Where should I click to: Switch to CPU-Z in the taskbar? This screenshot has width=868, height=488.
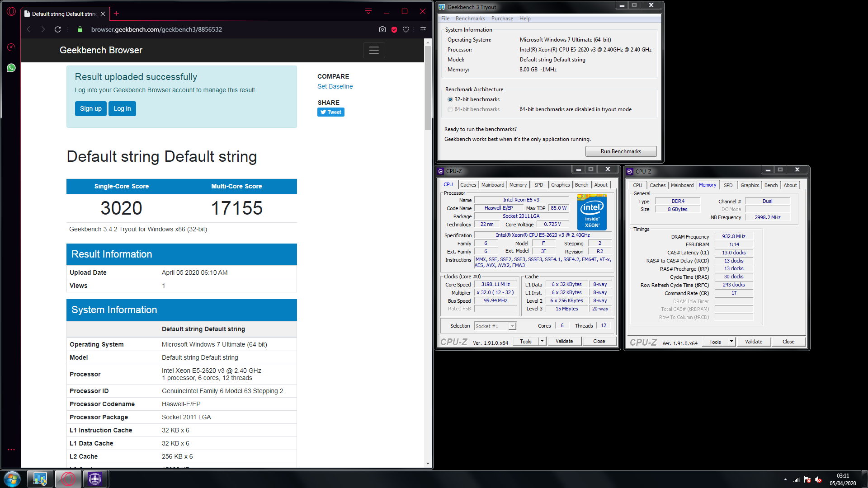pyautogui.click(x=95, y=479)
